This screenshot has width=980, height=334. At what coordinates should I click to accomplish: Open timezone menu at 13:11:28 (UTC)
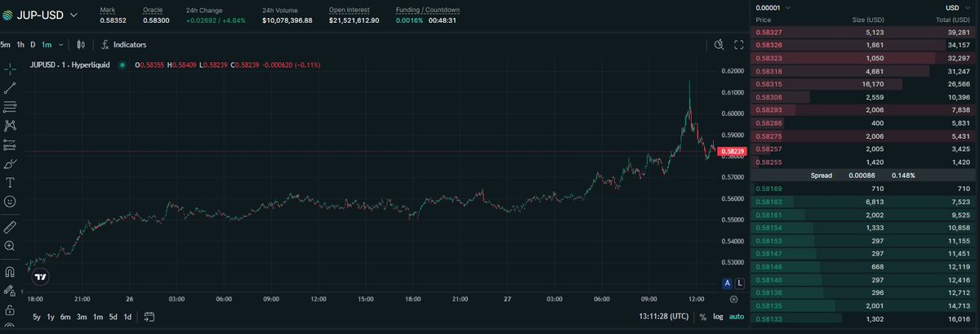[663, 317]
